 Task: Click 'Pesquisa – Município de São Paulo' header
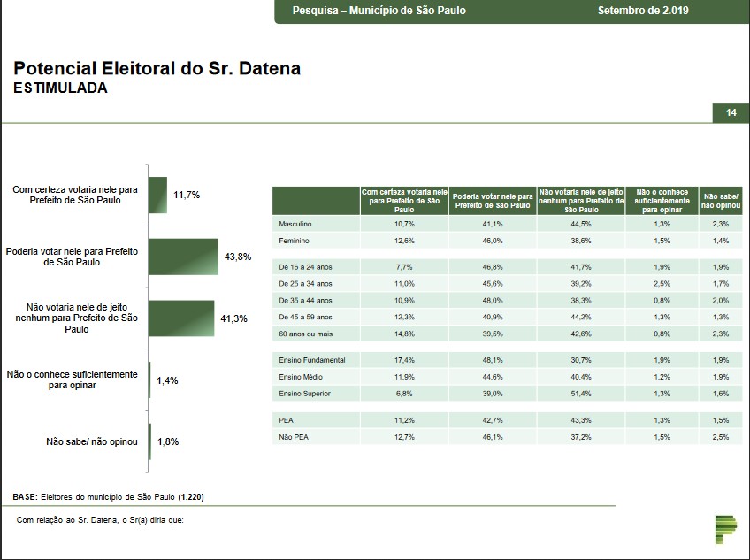379,11
